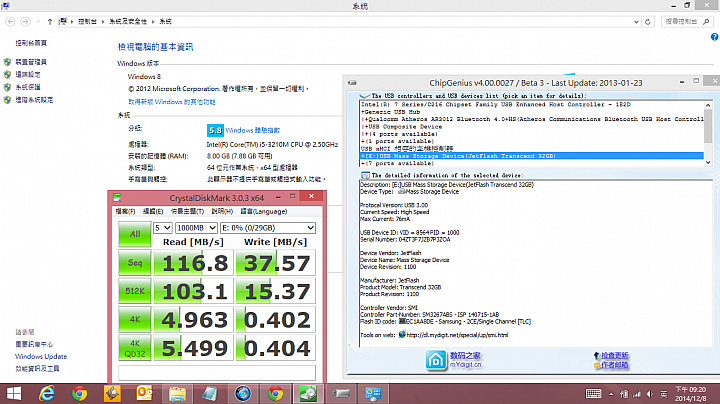Click the Search Control Panel field
Screen dimensions: 720x404
687,22
